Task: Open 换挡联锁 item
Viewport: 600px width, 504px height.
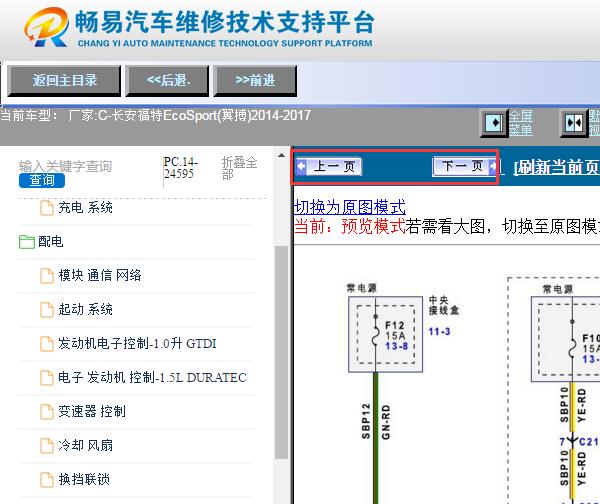Action: [x=84, y=479]
